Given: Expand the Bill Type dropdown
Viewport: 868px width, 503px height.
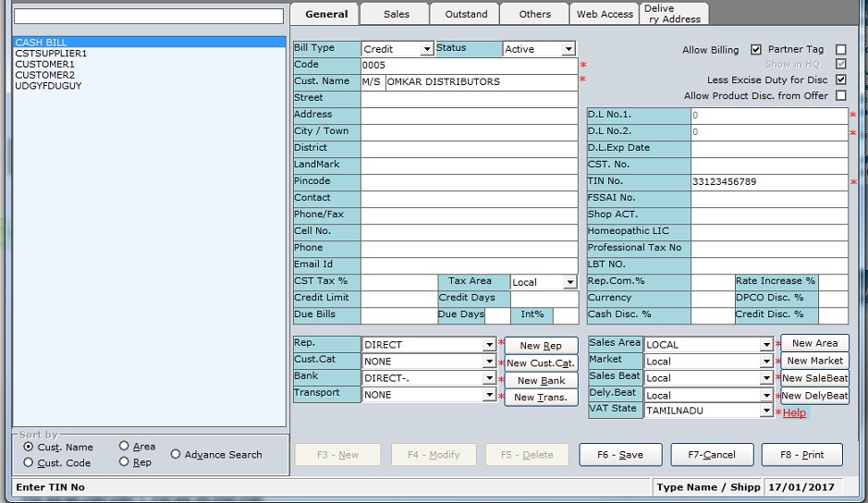Looking at the screenshot, I should (426, 49).
